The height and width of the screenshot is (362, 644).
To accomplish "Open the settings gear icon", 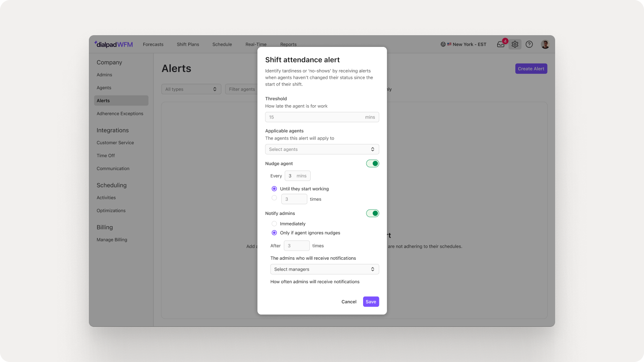I will point(515,44).
